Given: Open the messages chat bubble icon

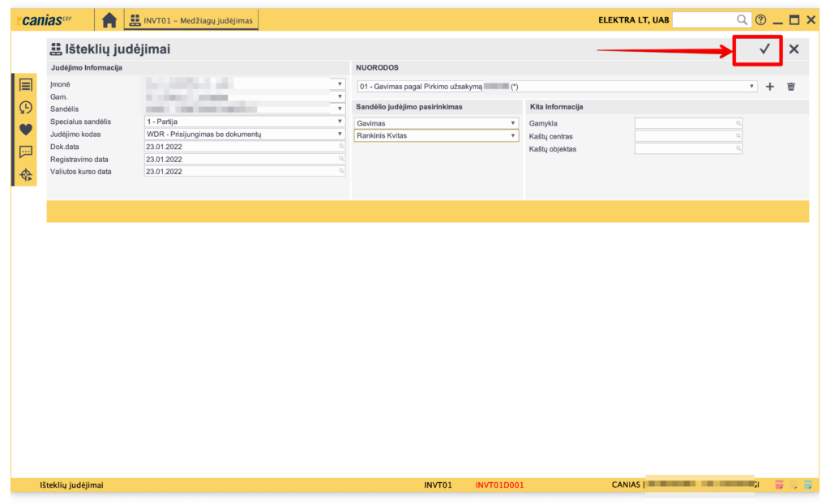Looking at the screenshot, I should 26,152.
